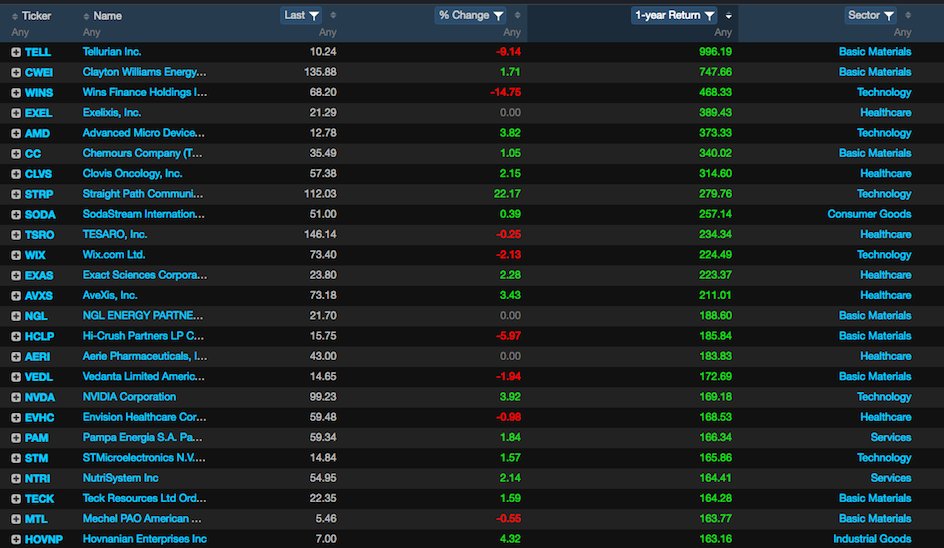Click the Name column header label
Image resolution: width=944 pixels, height=548 pixels.
(x=107, y=16)
